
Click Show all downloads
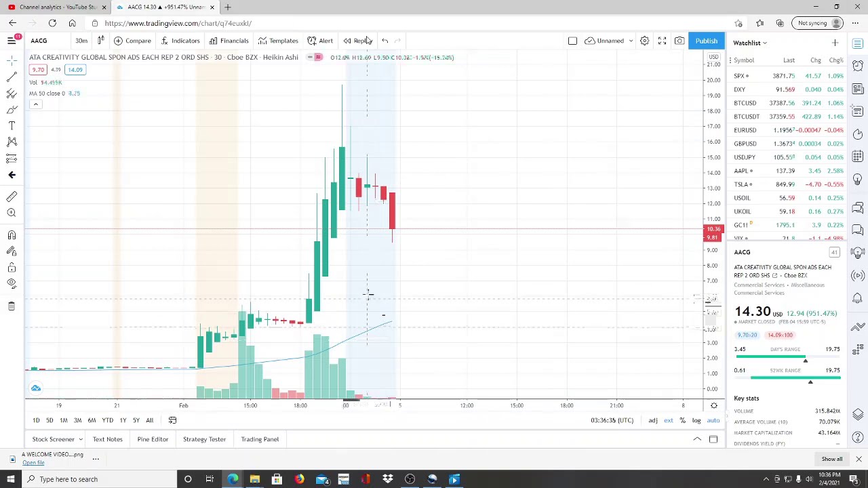click(831, 459)
